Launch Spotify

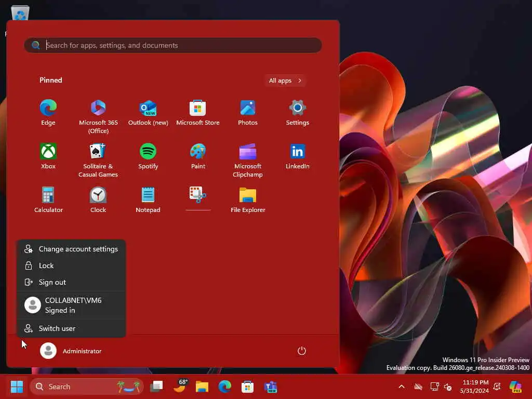tap(148, 156)
